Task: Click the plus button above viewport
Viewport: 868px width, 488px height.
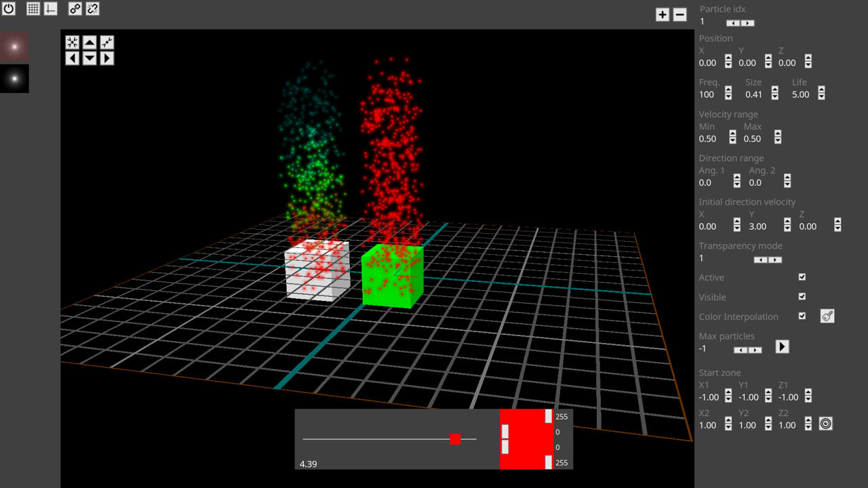Action: point(663,14)
